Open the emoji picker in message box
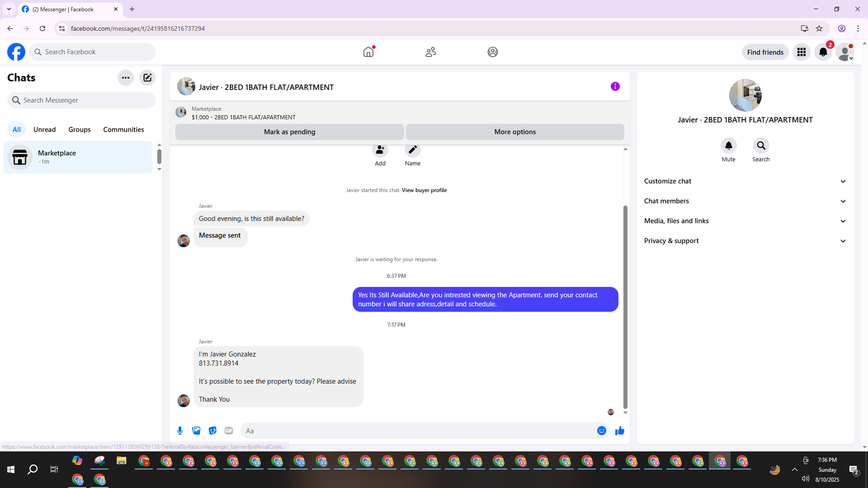The width and height of the screenshot is (868, 488). [601, 431]
